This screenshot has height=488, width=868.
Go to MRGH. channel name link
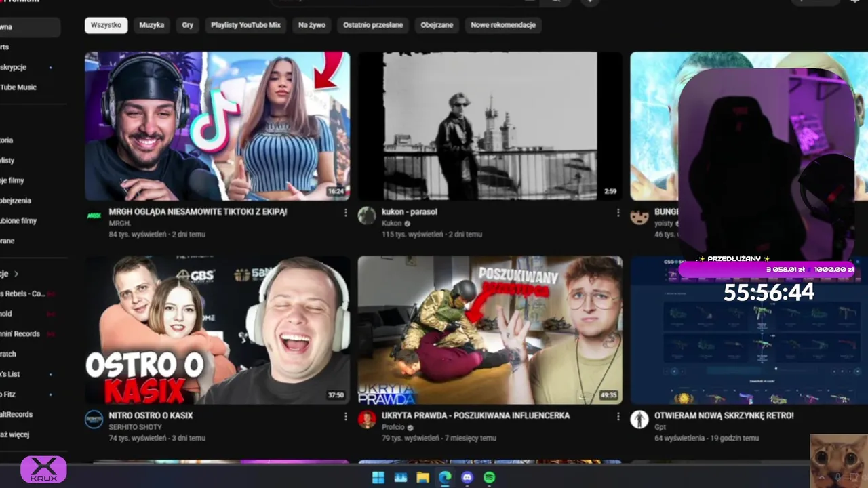tap(119, 223)
